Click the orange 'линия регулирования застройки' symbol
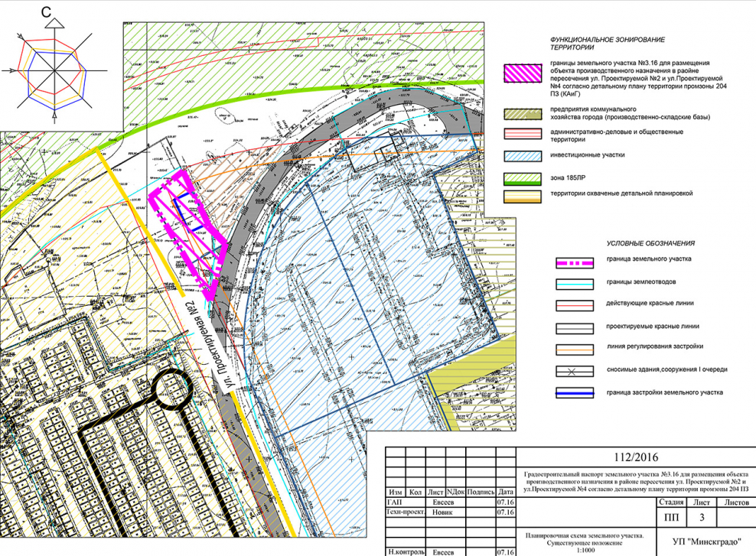Image resolution: width=756 pixels, height=556 pixels. [574, 348]
